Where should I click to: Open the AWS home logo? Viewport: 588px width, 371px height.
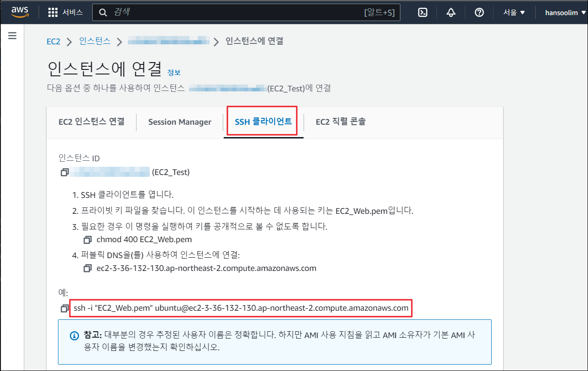(x=20, y=12)
